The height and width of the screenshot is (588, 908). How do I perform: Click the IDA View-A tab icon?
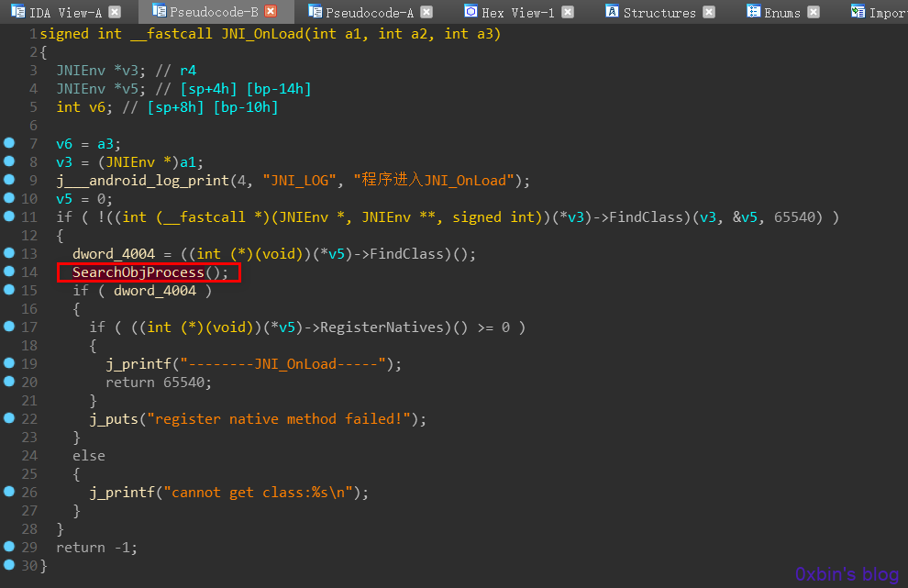tap(18, 11)
